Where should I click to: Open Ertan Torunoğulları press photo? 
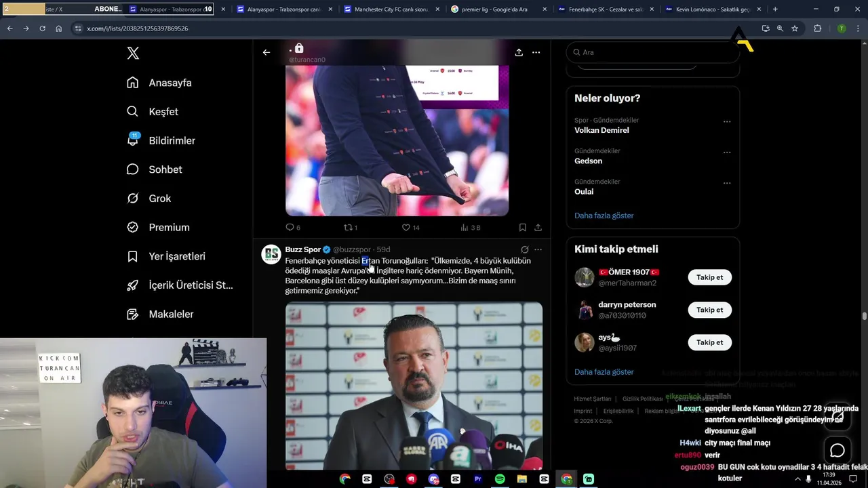414,386
